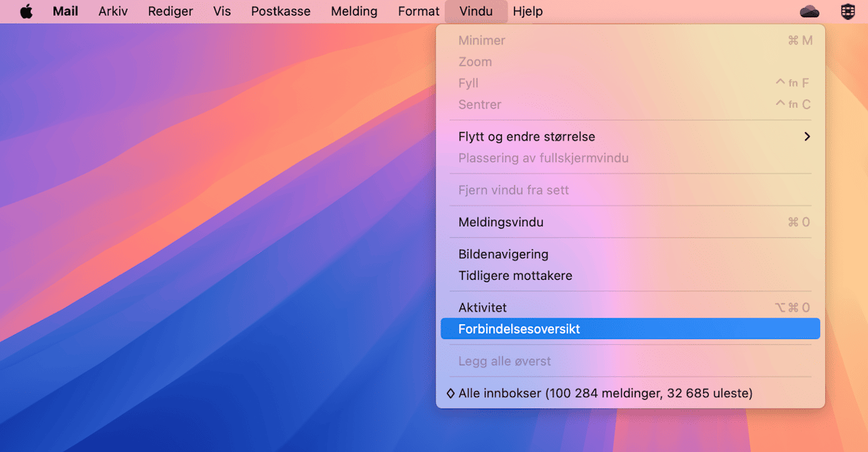The image size is (868, 452).
Task: Open Tidligere mottakere
Action: 630,276
